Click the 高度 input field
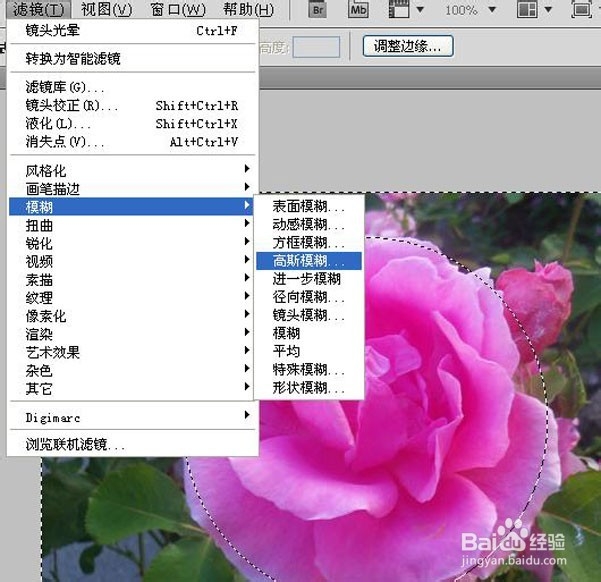 click(316, 47)
